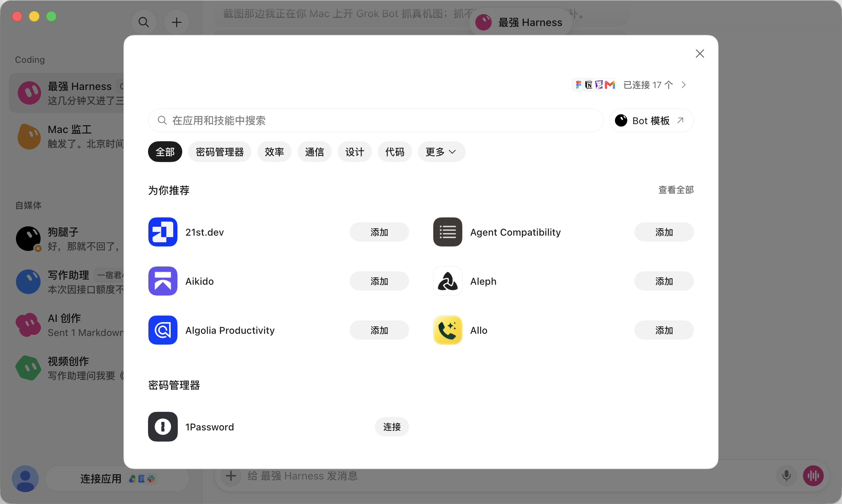The height and width of the screenshot is (504, 842).
Task: Open the 写作助理 conversation
Action: pyautogui.click(x=67, y=282)
